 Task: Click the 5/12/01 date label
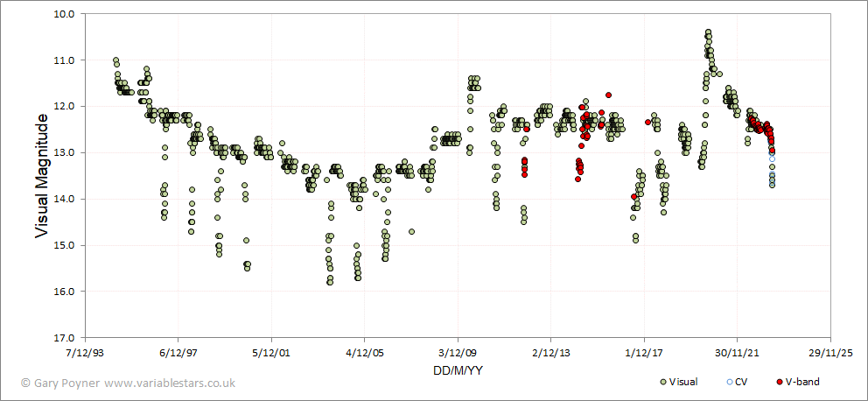[x=271, y=353]
